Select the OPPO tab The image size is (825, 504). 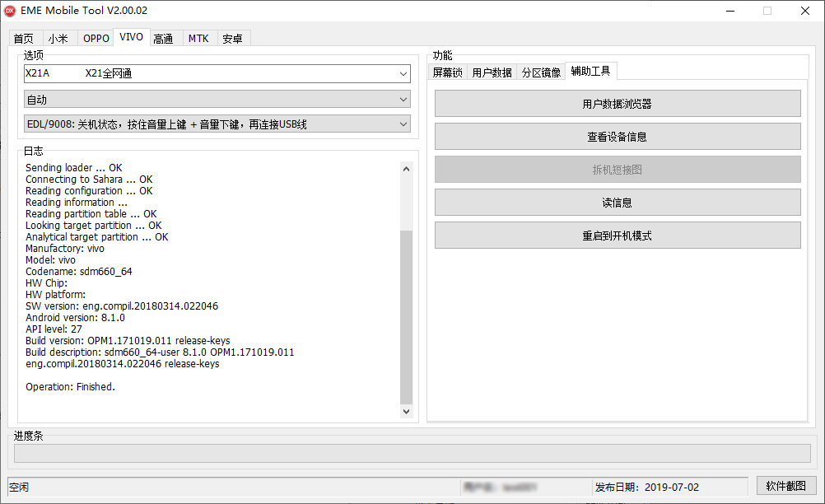pyautogui.click(x=96, y=39)
